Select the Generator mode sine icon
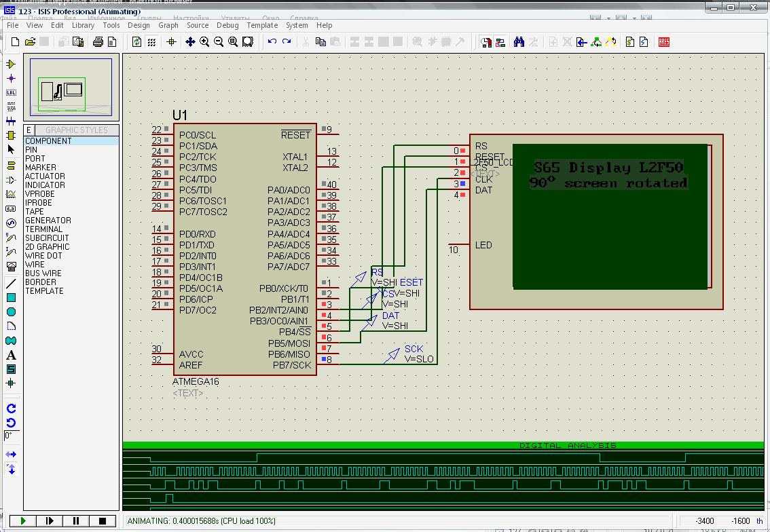This screenshot has height=532, width=770. pos(11,223)
